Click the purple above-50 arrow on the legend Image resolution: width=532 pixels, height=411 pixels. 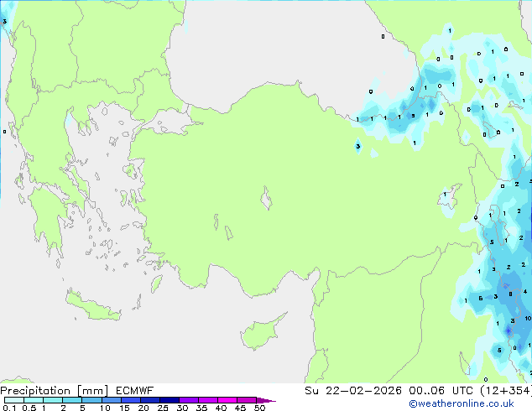pyautogui.click(x=266, y=400)
